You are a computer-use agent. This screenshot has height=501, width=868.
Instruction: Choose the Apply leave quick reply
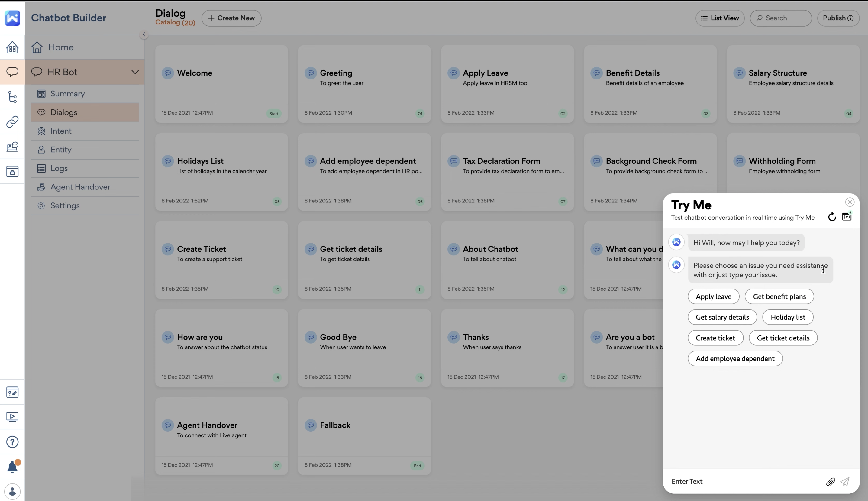(x=713, y=297)
